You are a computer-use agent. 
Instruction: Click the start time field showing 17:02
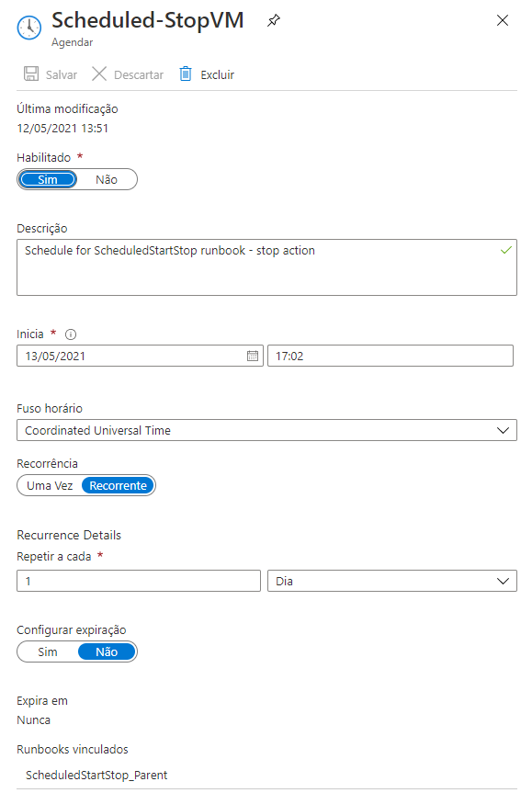point(391,356)
